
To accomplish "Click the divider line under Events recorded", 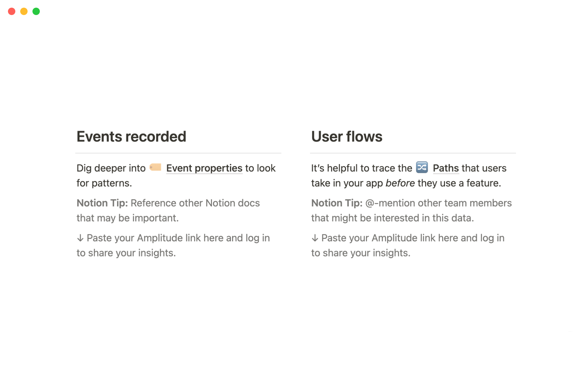I will click(178, 153).
